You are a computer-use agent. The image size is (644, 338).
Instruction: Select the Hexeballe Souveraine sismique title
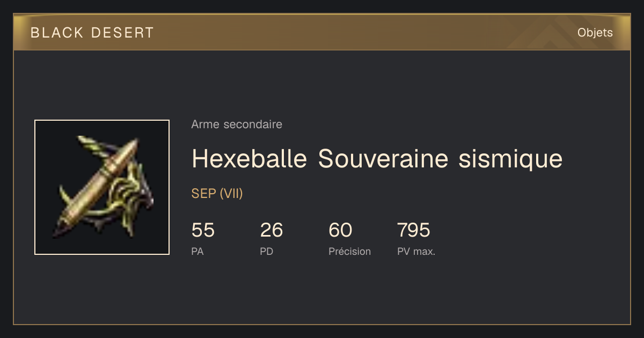point(377,159)
